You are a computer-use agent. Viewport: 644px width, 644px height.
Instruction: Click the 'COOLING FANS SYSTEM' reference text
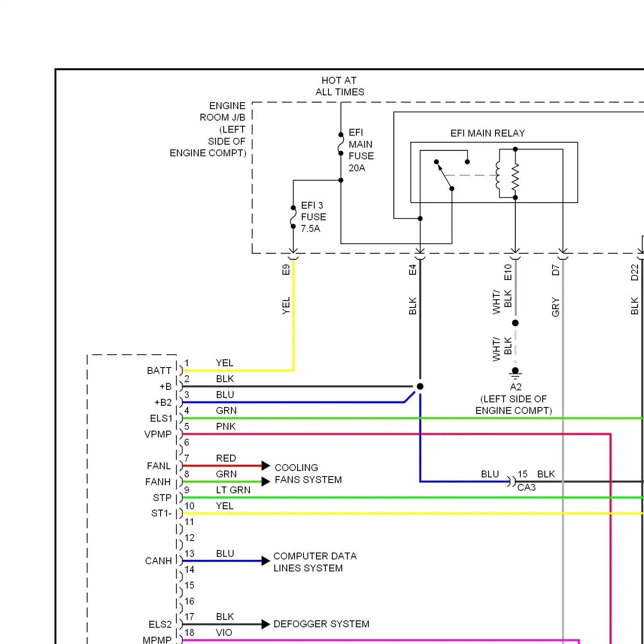(x=308, y=474)
